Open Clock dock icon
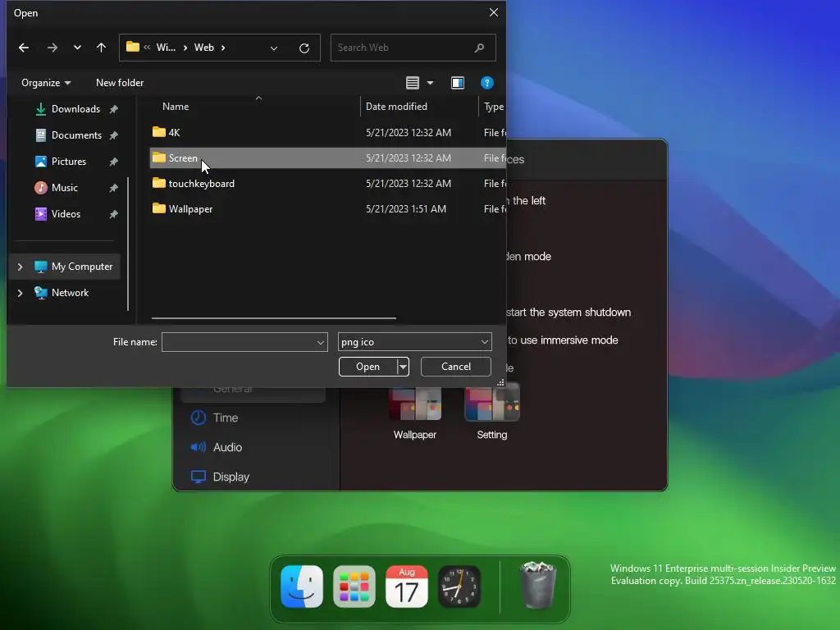 [459, 587]
